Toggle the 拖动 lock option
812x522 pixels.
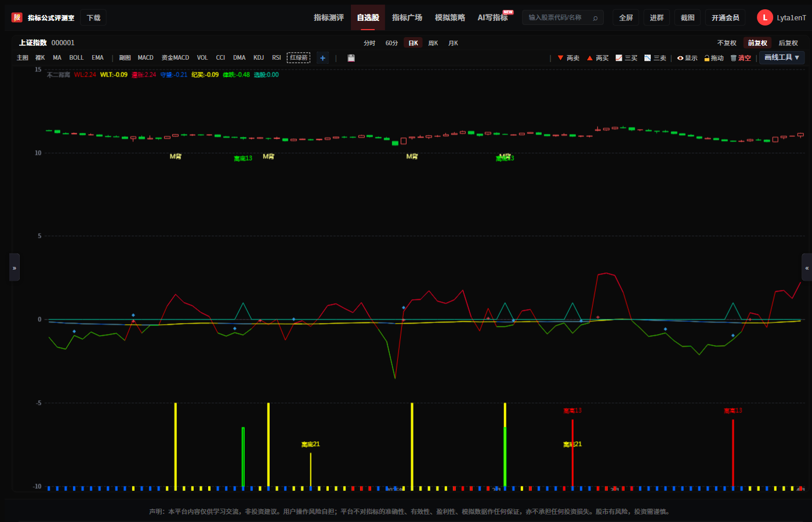pyautogui.click(x=714, y=58)
